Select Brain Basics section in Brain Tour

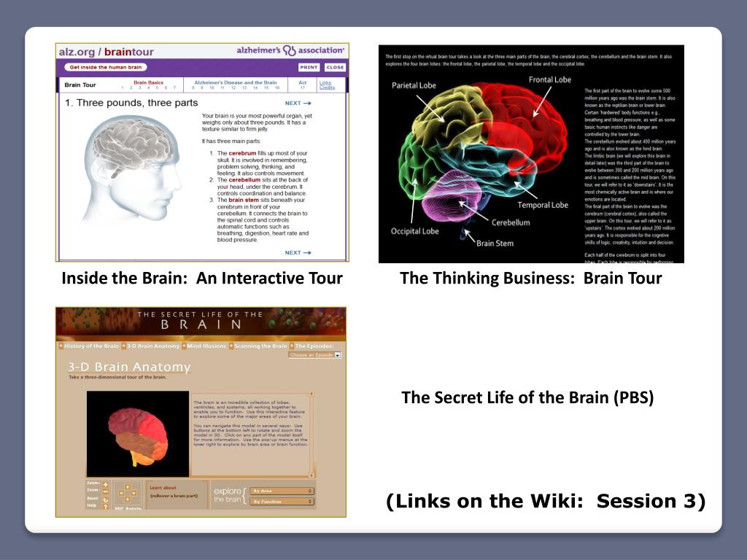[149, 82]
